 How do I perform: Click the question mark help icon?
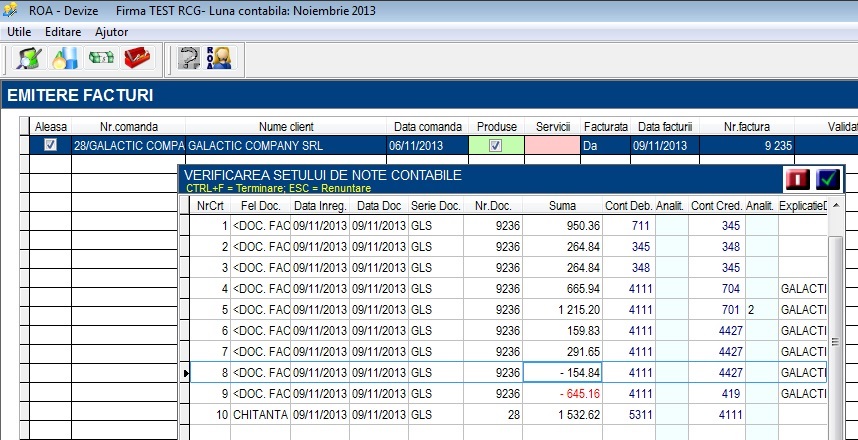[189, 58]
